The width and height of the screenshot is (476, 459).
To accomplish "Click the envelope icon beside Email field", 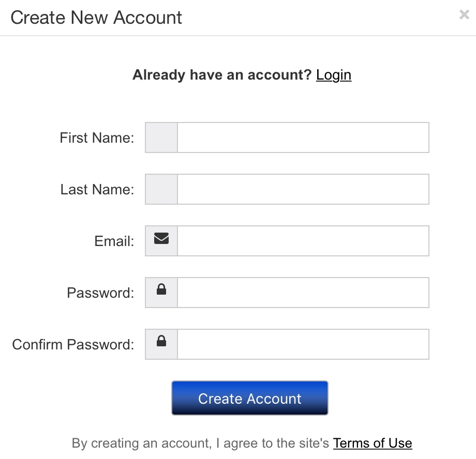I will click(161, 238).
